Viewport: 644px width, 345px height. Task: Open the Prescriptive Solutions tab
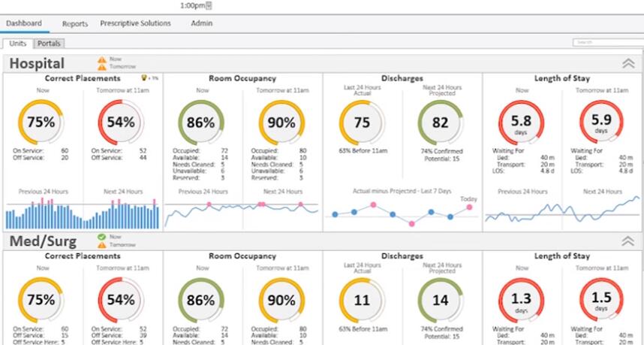[x=136, y=23]
